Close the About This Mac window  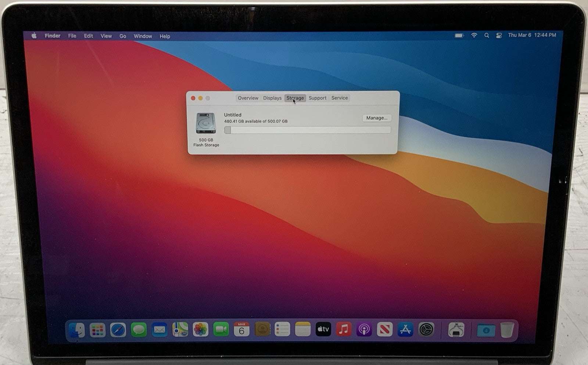pyautogui.click(x=193, y=98)
